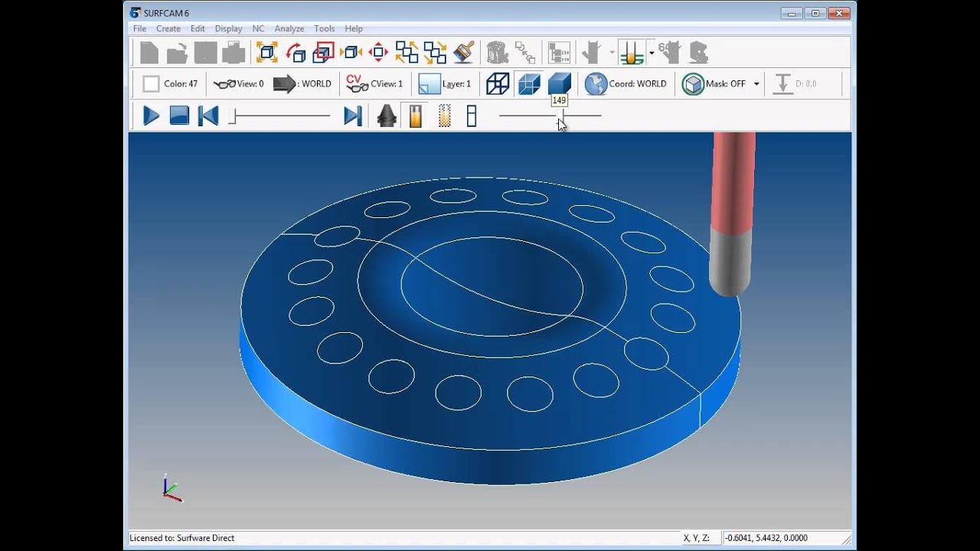Click the WORLD arrow button
This screenshot has height=551, width=980.
point(302,84)
